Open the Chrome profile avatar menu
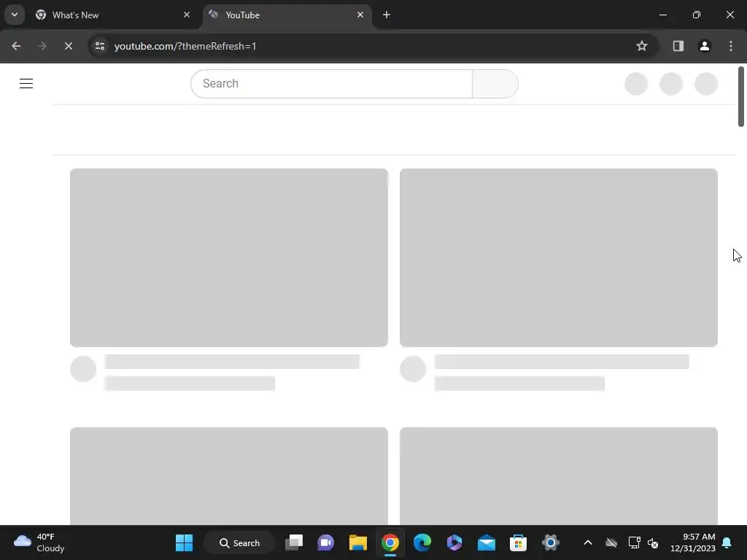This screenshot has width=747, height=560. (704, 46)
